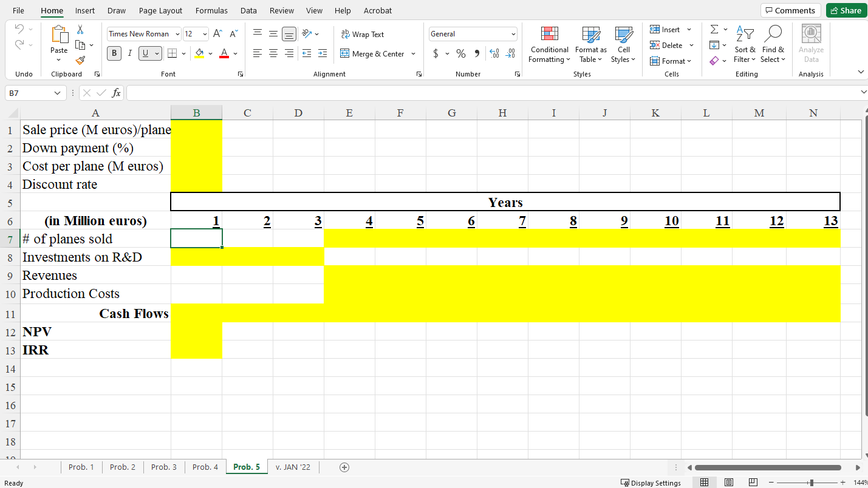This screenshot has height=488, width=868.
Task: Select yellow cell B1 for sale price
Action: pos(197,129)
